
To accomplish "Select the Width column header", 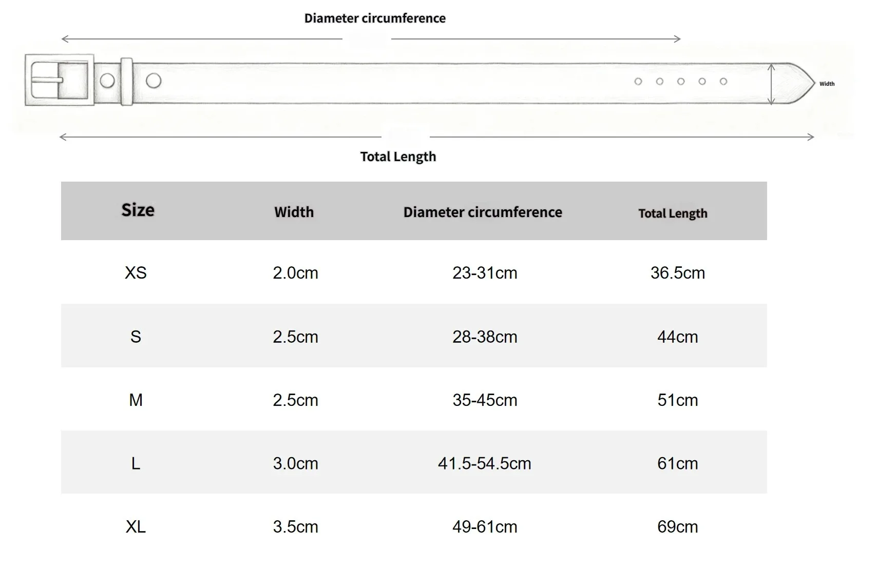I will (x=294, y=212).
